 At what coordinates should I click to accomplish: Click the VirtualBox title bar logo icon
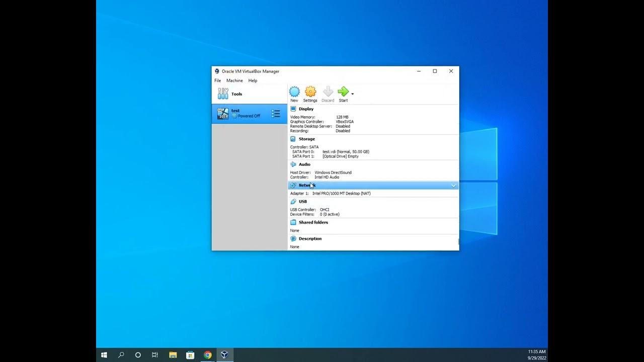(x=217, y=71)
